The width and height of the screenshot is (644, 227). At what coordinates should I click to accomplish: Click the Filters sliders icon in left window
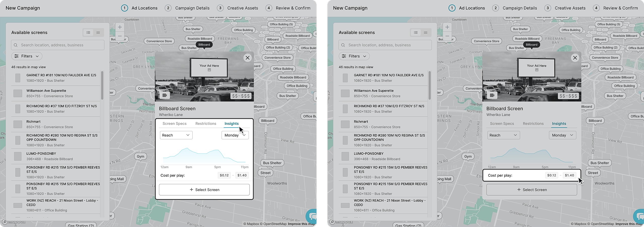click(16, 56)
